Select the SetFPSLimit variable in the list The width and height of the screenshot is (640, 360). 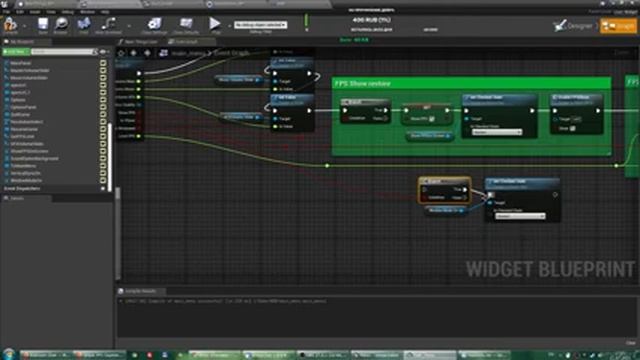pos(22,136)
